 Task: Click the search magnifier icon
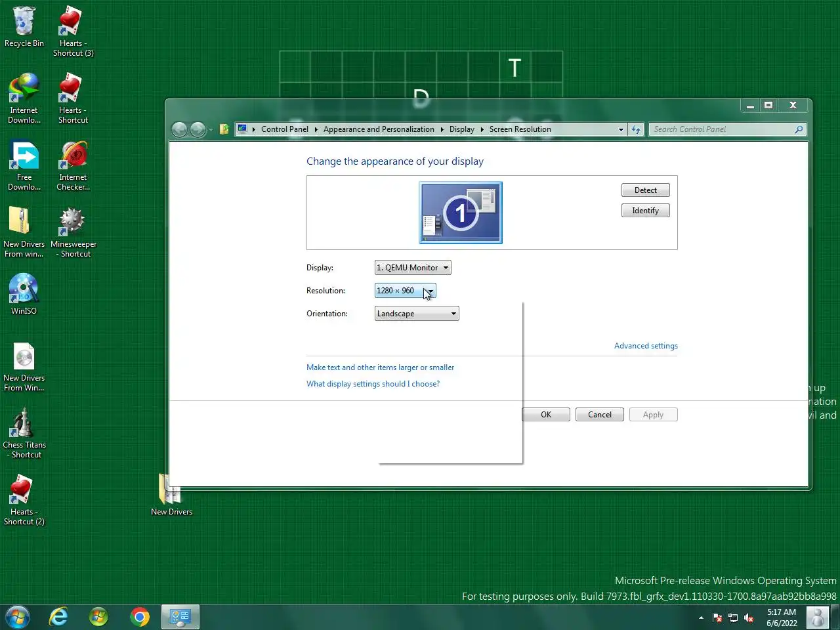pos(799,129)
